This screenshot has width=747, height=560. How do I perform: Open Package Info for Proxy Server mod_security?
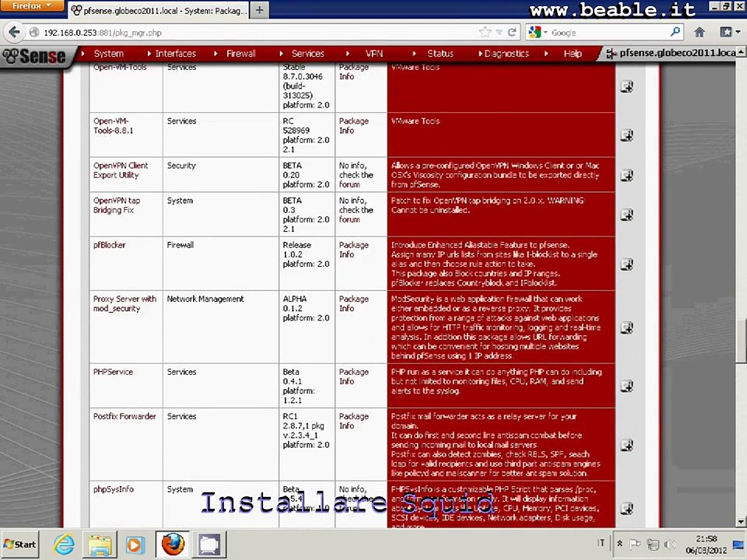point(353,303)
